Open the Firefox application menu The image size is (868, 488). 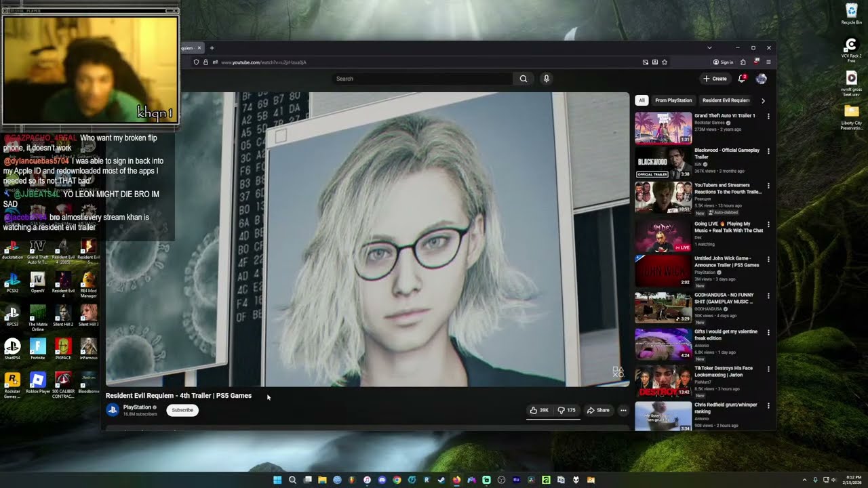tap(768, 62)
